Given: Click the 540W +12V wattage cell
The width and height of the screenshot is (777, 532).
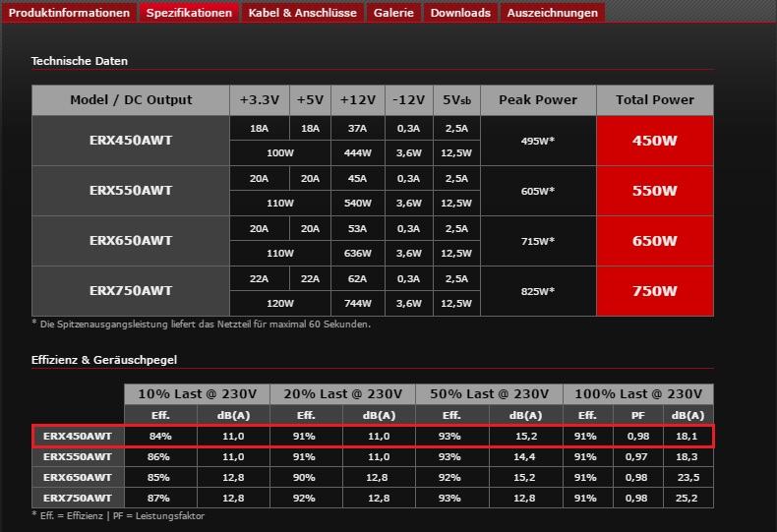Looking at the screenshot, I should point(358,204).
